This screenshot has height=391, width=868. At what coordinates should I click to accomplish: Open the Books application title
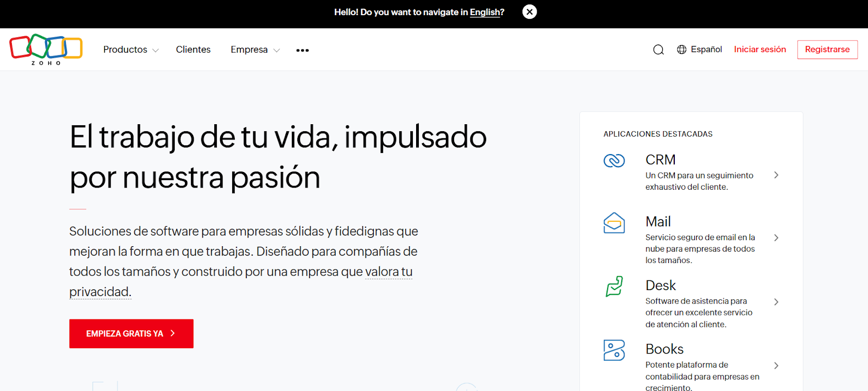[665, 349]
